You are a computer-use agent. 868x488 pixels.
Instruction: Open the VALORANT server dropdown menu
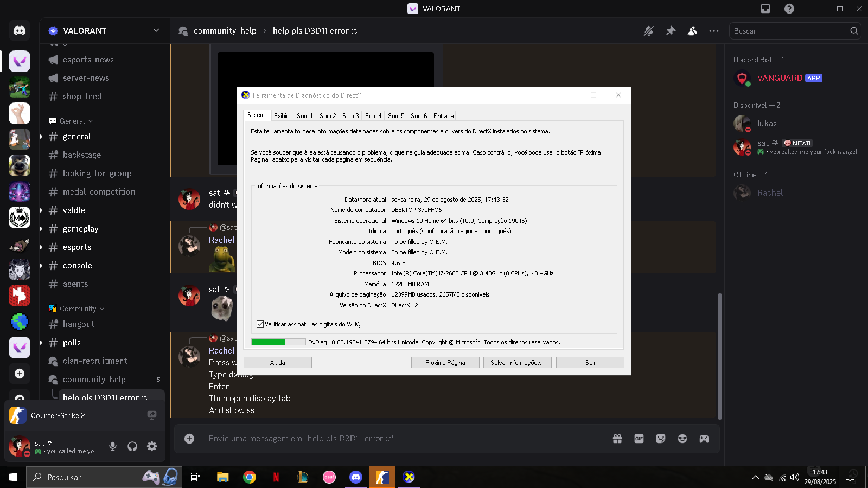click(156, 30)
